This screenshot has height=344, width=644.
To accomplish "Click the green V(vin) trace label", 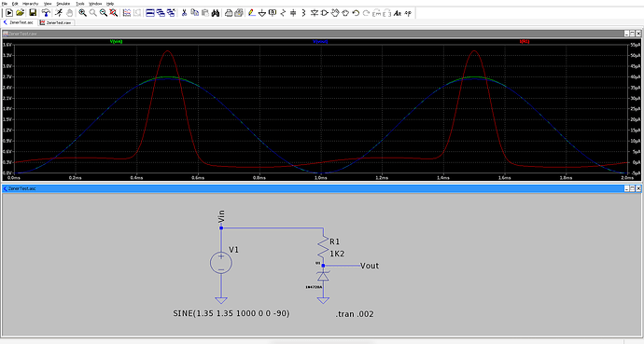I will point(117,41).
